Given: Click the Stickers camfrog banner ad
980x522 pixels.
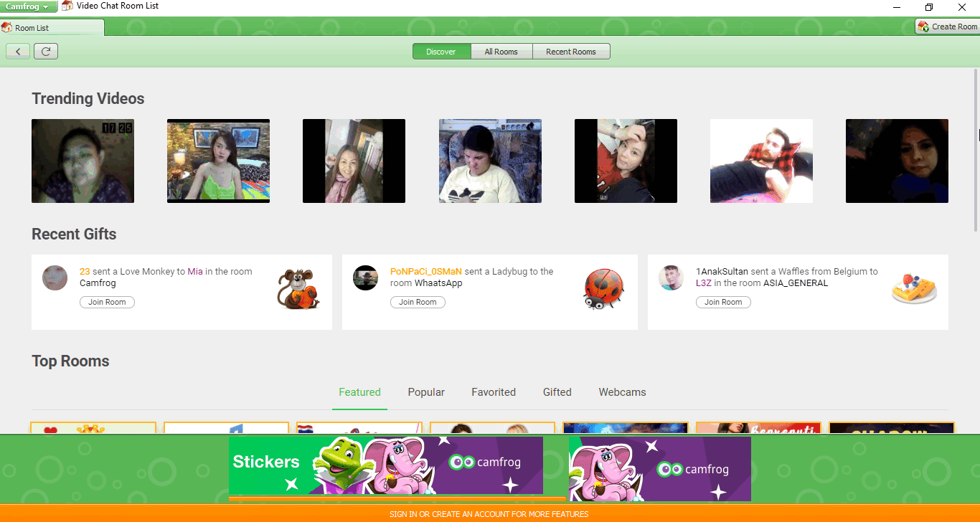Looking at the screenshot, I should click(x=386, y=465).
